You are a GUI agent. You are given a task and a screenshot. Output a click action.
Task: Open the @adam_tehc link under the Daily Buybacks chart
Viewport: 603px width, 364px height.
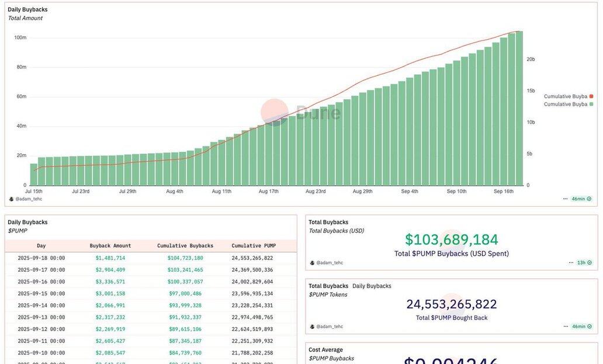point(29,199)
